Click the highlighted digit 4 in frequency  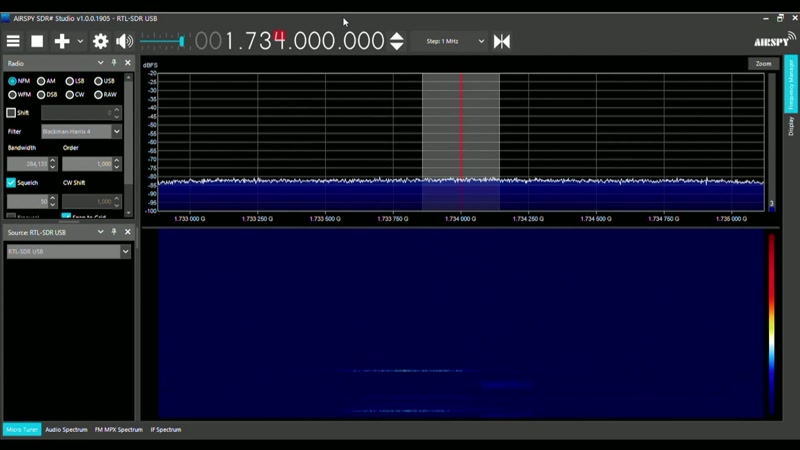(279, 40)
